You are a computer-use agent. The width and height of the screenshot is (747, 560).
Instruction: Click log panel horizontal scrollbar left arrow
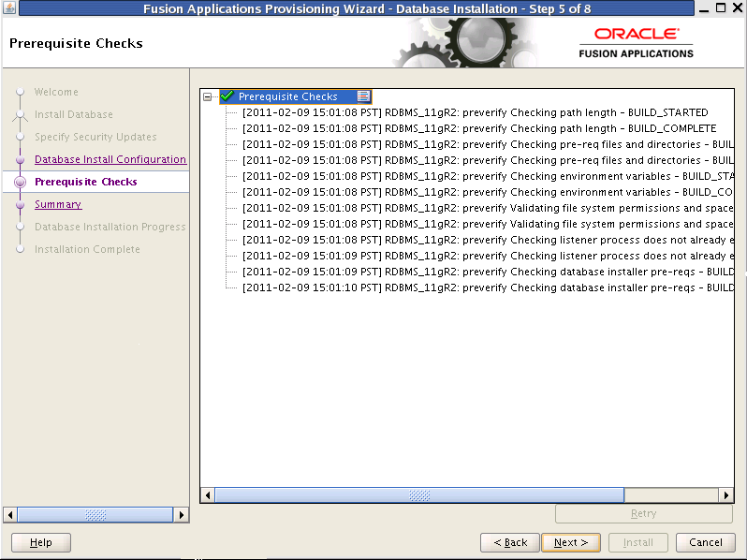[207, 495]
